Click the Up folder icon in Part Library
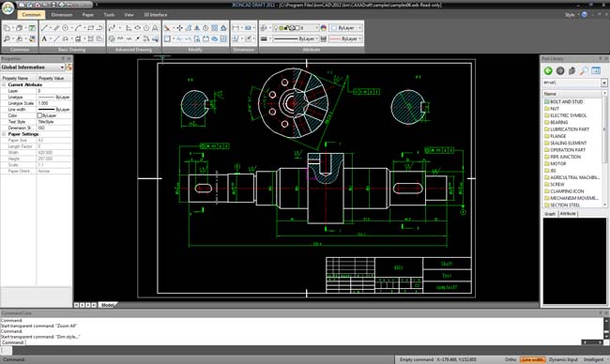Image resolution: width=610 pixels, height=364 pixels. click(572, 70)
